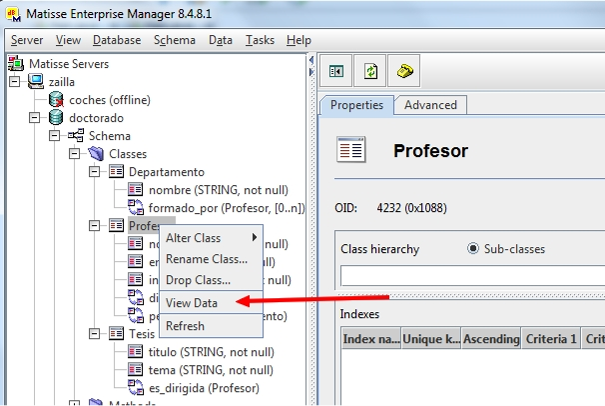This screenshot has height=406, width=605.
Task: Click the Class hierarchy text field
Action: (x=473, y=275)
